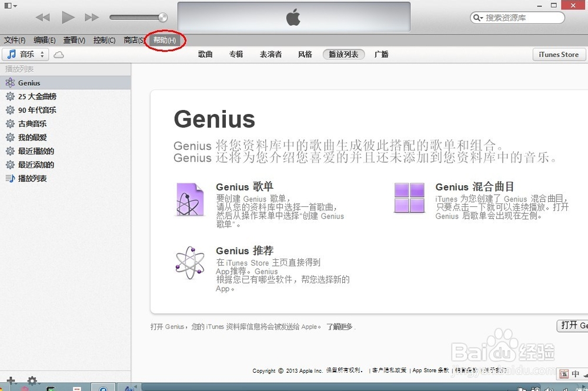Start playback with the play button
The width and height of the screenshot is (588, 391).
[68, 17]
